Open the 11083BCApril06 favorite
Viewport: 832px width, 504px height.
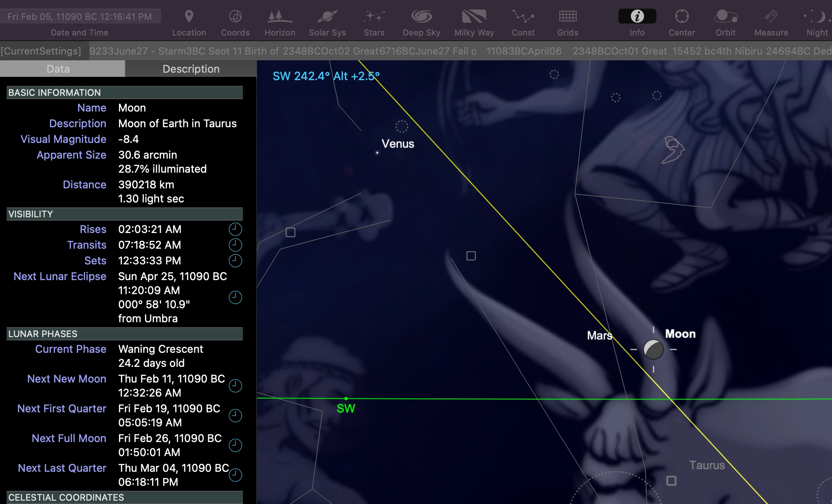click(524, 51)
